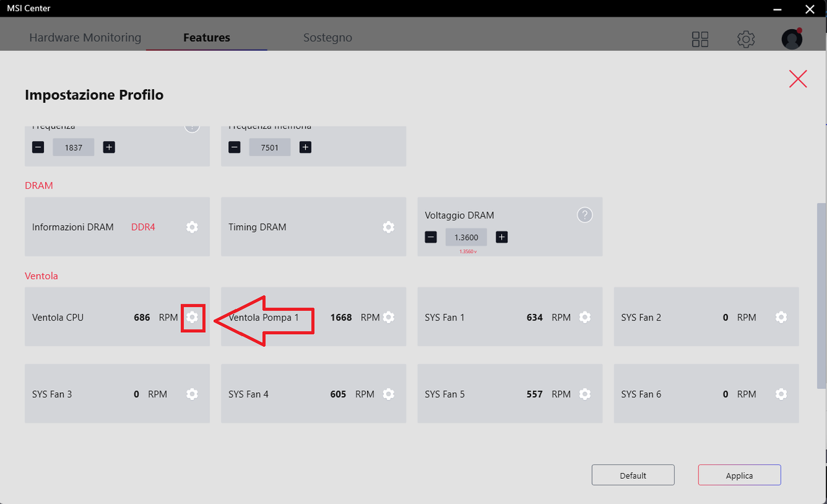This screenshot has height=504, width=827.
Task: Click the Applica button
Action: [739, 475]
